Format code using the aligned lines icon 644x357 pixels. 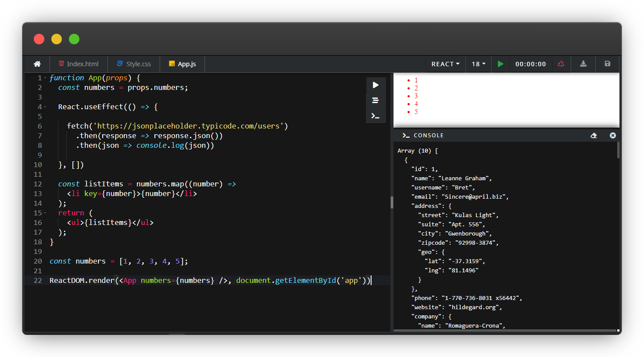click(376, 100)
